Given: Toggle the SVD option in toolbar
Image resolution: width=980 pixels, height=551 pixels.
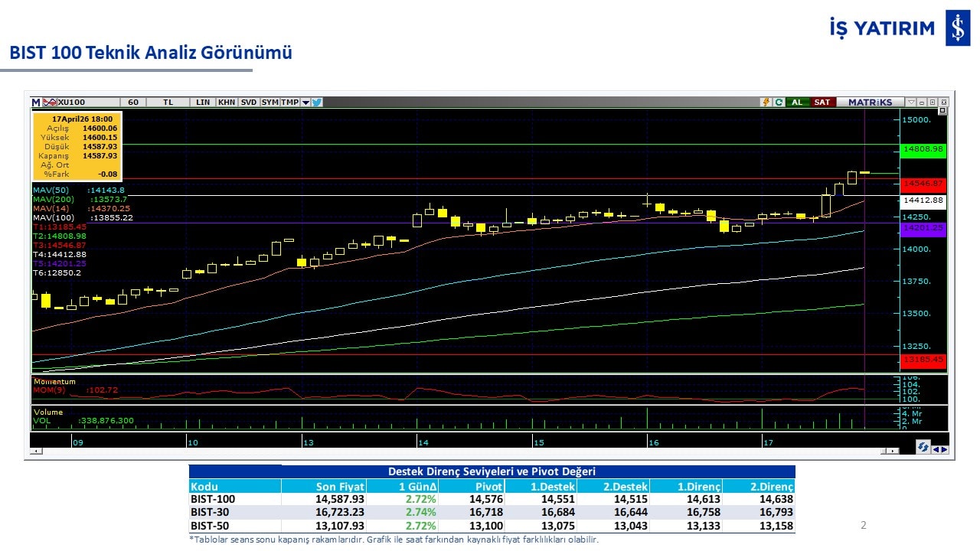Looking at the screenshot, I should coord(249,102).
